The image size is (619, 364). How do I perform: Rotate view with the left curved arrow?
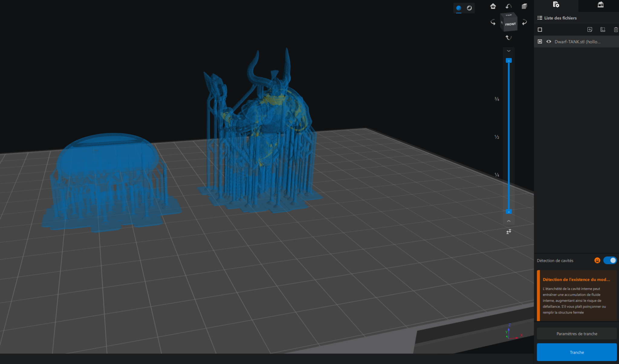[493, 22]
